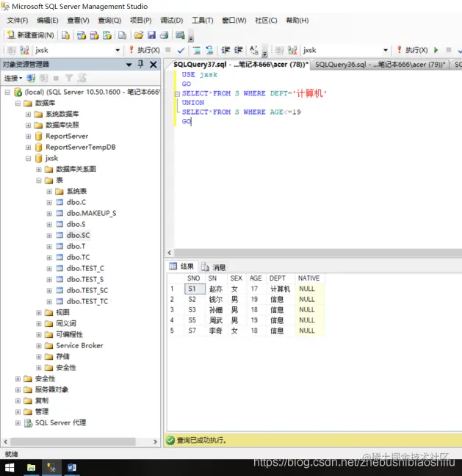Click the Open File folder icon
The width and height of the screenshot is (462, 476).
pos(139,35)
